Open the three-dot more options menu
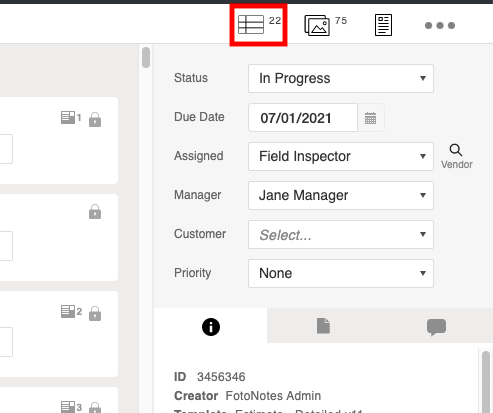 (440, 25)
